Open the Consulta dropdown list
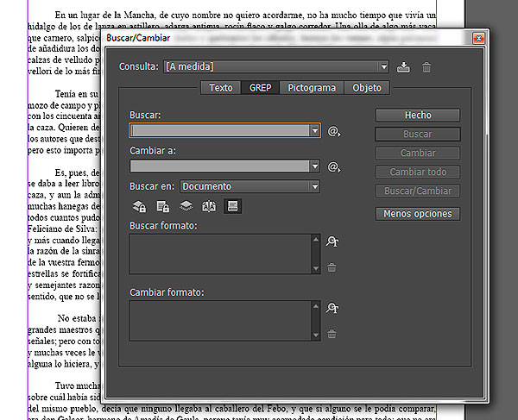518x420 pixels. 383,67
